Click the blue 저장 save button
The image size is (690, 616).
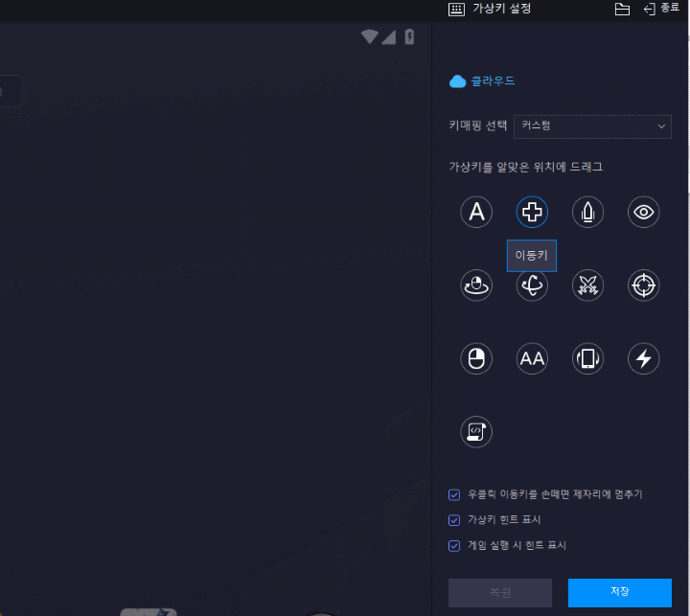[620, 593]
